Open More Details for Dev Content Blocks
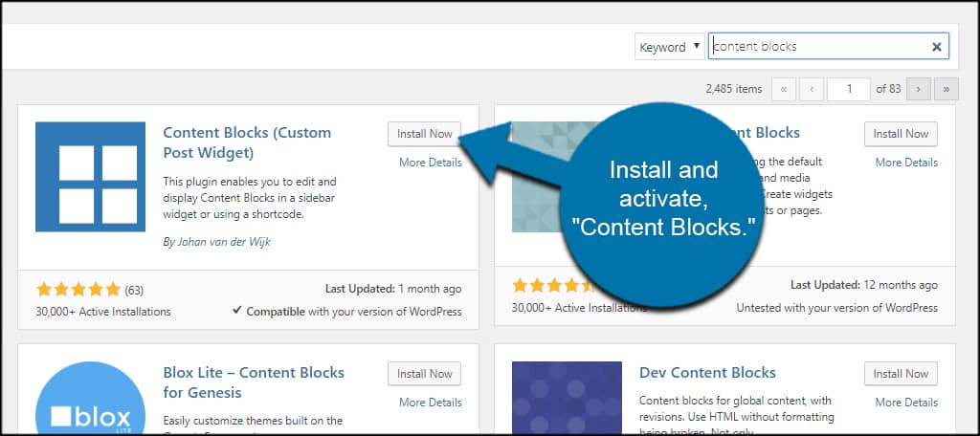 pos(906,403)
